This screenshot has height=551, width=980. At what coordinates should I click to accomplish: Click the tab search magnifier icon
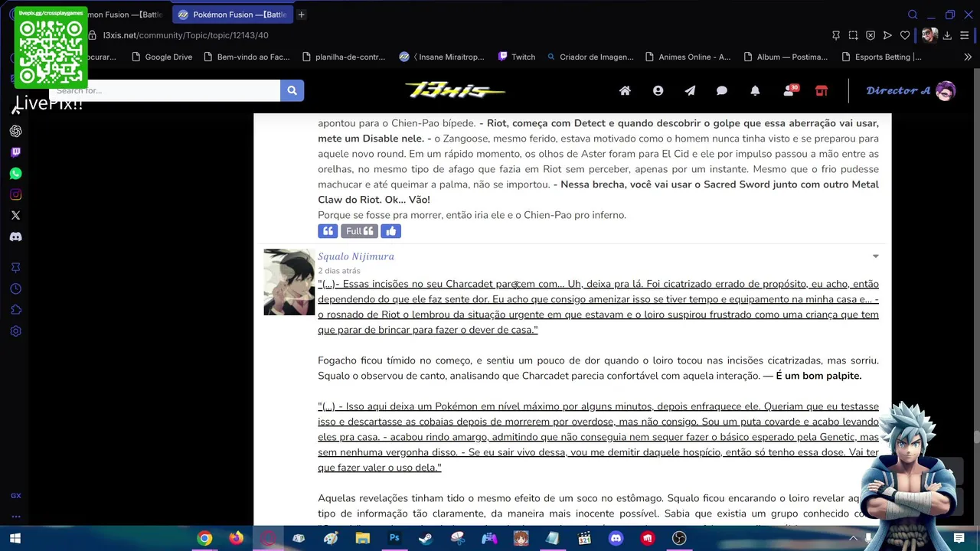coord(913,15)
